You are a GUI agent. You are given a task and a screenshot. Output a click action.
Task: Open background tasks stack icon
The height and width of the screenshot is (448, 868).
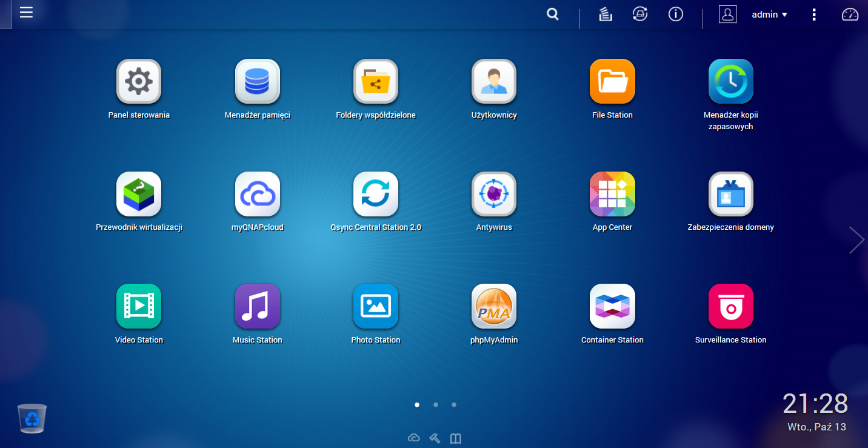tap(605, 15)
